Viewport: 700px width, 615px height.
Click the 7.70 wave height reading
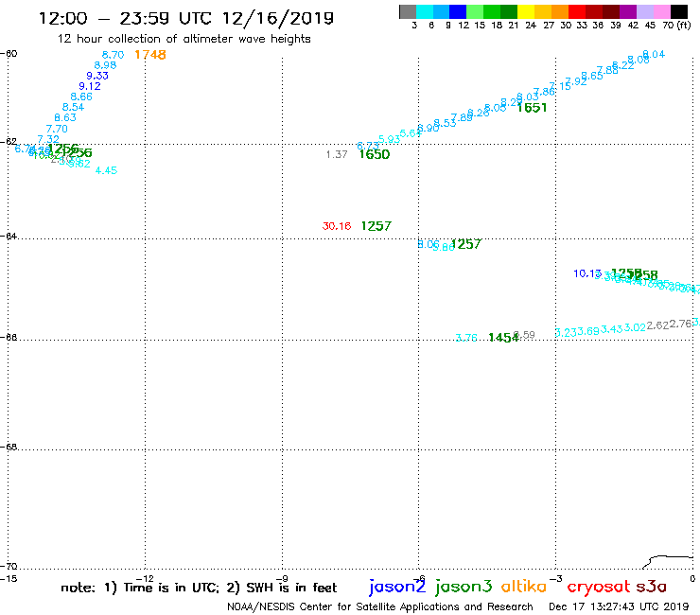(x=57, y=129)
